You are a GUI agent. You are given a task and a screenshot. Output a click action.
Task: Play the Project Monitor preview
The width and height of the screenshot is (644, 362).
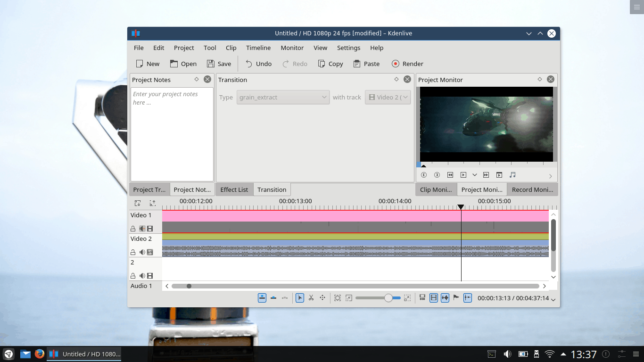point(463,175)
